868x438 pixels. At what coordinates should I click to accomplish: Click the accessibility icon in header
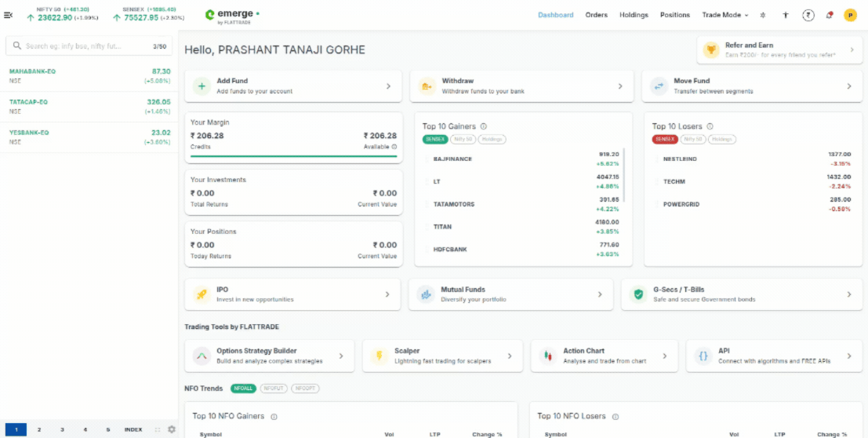pos(785,15)
